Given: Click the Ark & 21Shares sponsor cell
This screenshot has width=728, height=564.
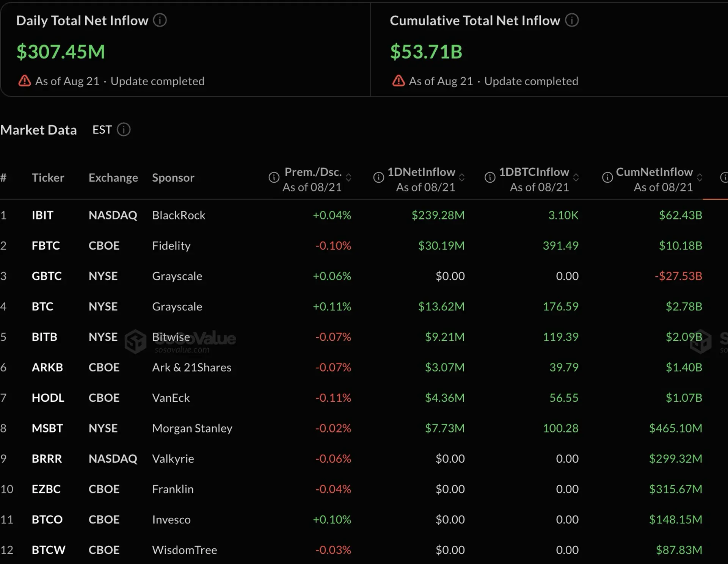Looking at the screenshot, I should pos(191,367).
